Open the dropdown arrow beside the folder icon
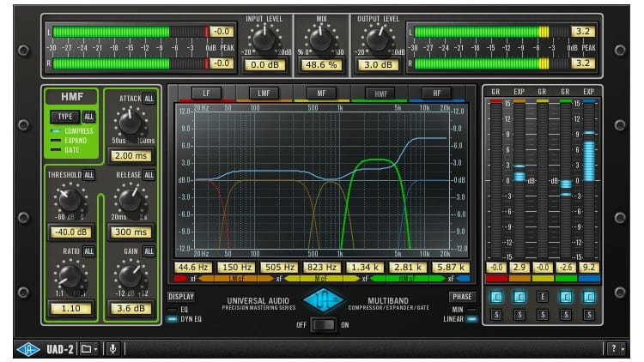Viewport: 644px width, 362px height. (x=95, y=349)
